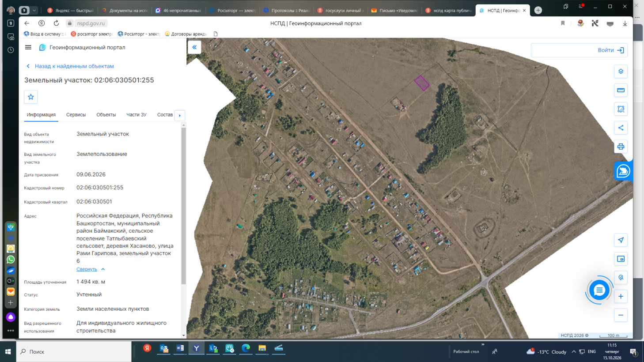The height and width of the screenshot is (362, 644).
Task: Center map on my location
Action: pyautogui.click(x=621, y=240)
